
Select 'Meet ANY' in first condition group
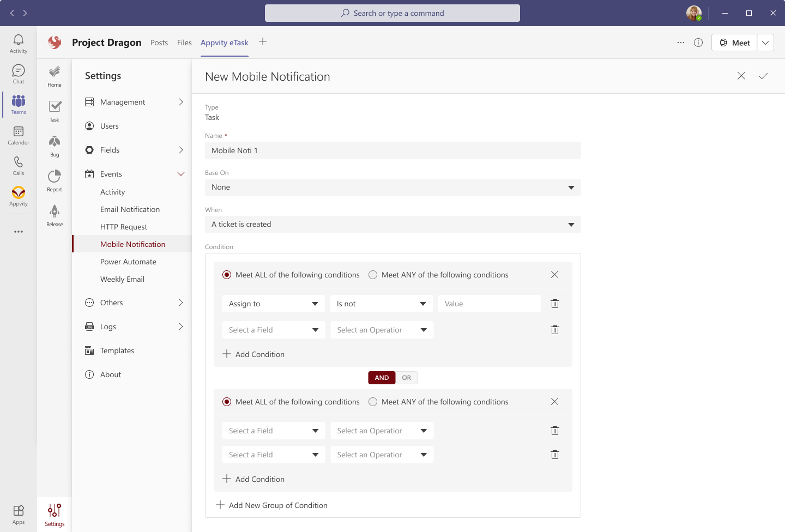tap(373, 275)
